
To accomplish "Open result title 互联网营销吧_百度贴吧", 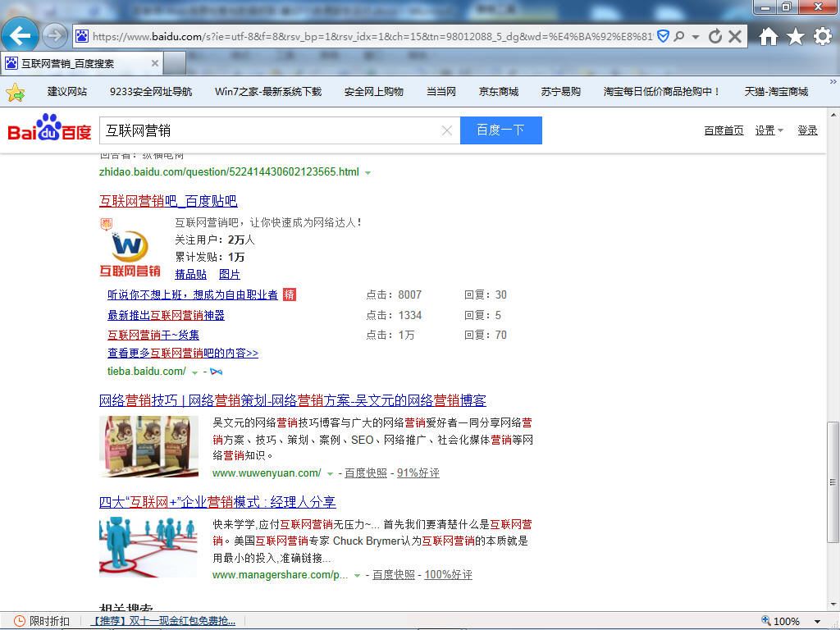I will coord(168,201).
